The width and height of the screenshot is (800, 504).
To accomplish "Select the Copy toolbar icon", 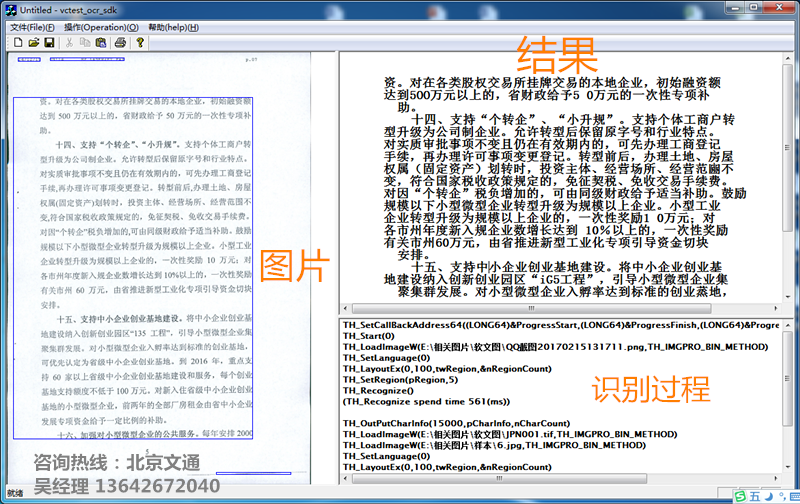I will (x=85, y=42).
